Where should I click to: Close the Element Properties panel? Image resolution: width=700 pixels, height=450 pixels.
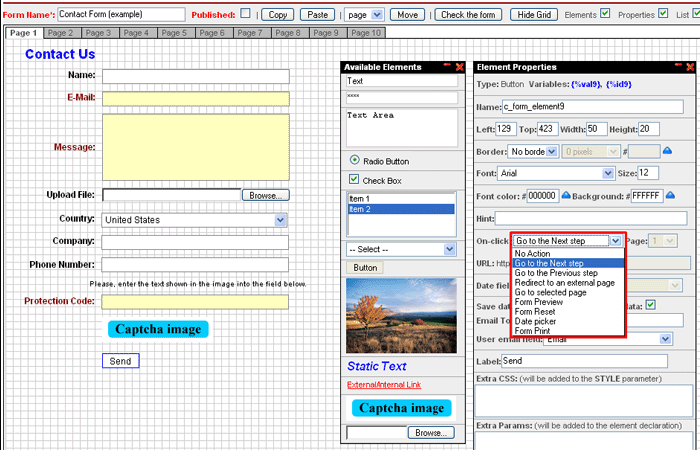(690, 67)
